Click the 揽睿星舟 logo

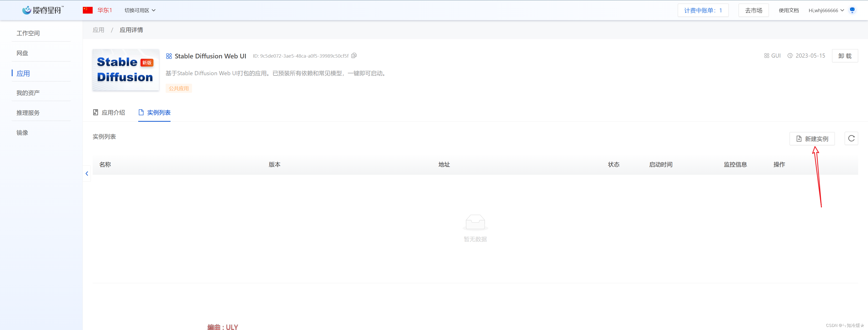[43, 10]
